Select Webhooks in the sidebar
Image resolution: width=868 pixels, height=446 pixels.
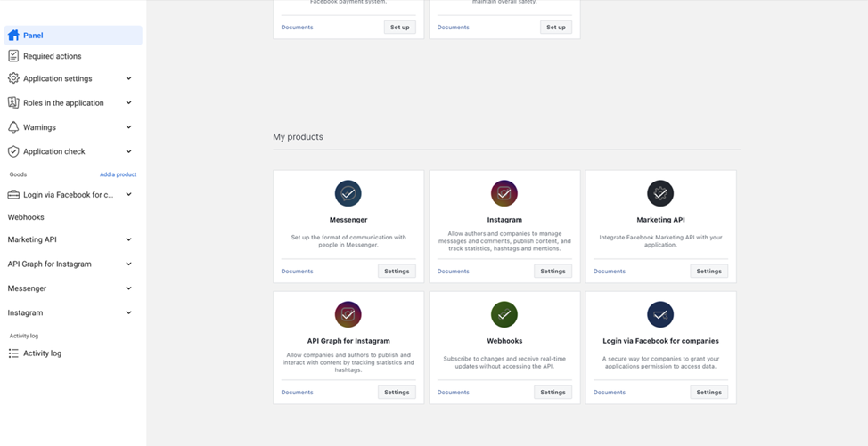[x=26, y=217]
